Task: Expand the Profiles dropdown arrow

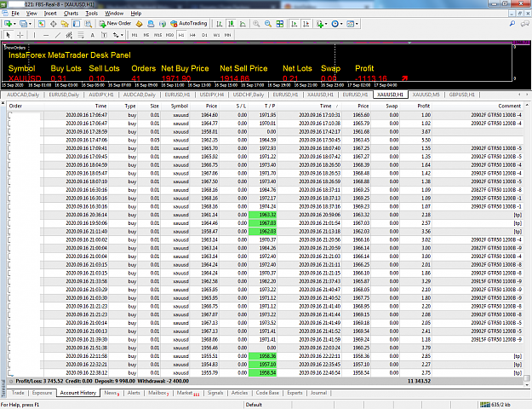Action: point(30,24)
